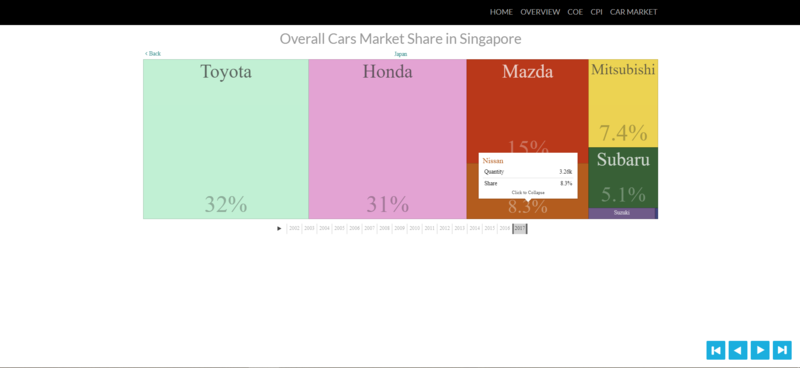
Task: Select year 2004 on timeline
Action: [324, 228]
